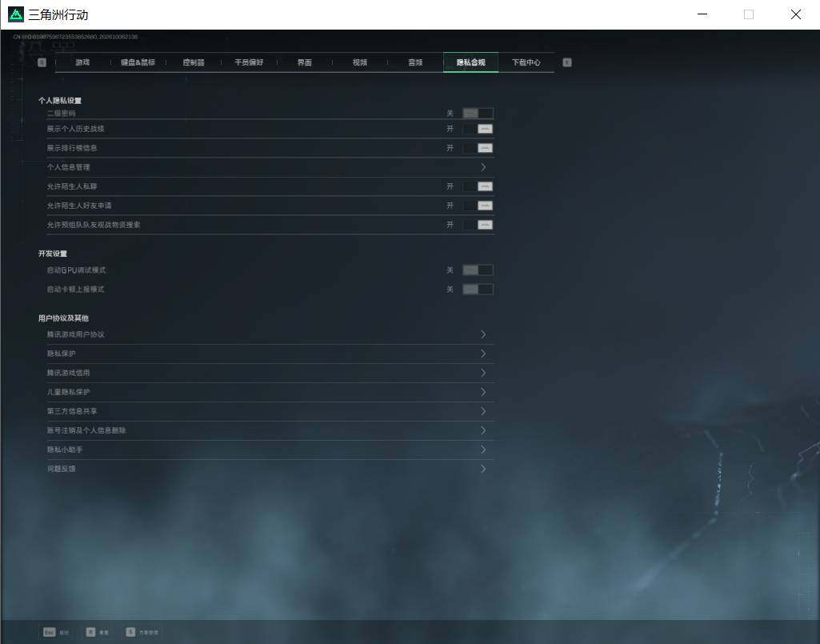
Task: Go to the 干员偏好 tab
Action: click(249, 62)
